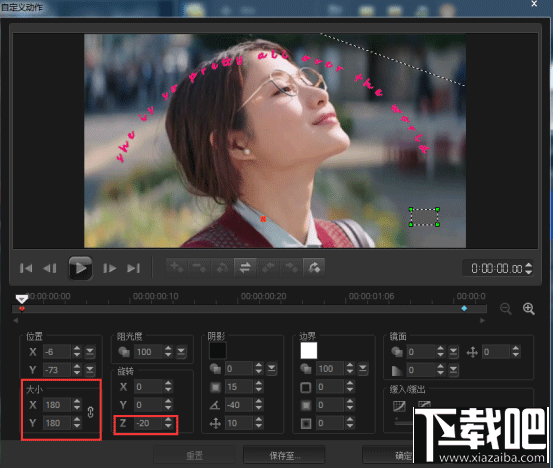Click the swap arrows keyframe button
This screenshot has width=554, height=468.
245,267
